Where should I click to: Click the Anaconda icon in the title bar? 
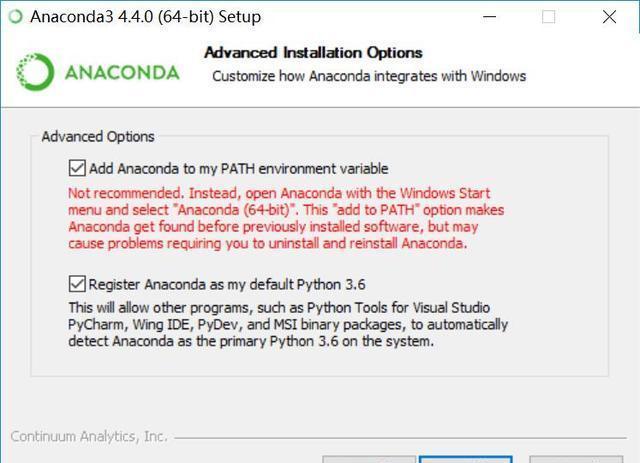[15, 17]
